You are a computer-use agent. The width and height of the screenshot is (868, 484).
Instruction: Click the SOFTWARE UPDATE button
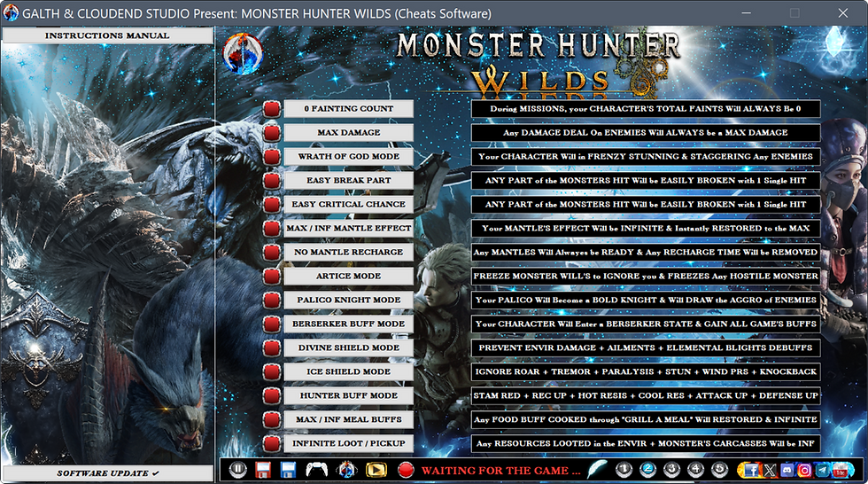[107, 473]
